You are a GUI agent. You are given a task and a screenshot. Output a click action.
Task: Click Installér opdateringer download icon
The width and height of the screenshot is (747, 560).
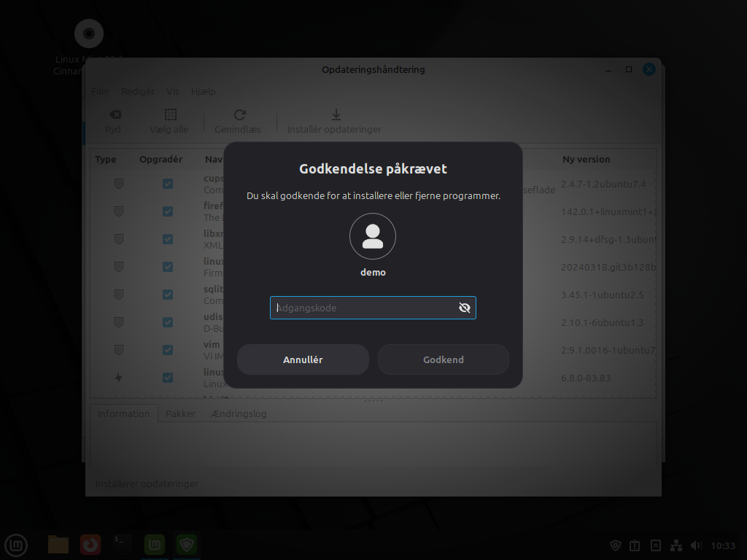tap(335, 115)
